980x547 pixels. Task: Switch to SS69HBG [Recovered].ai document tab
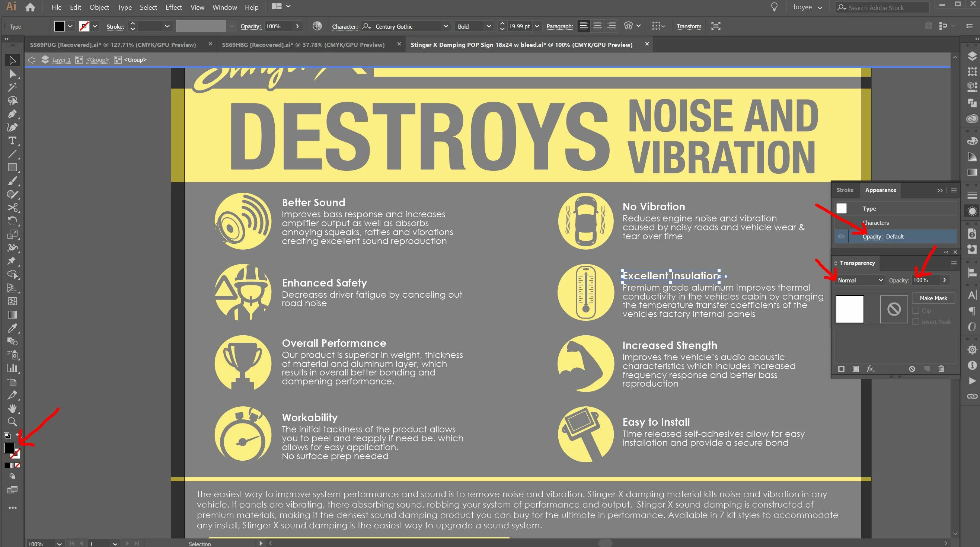[303, 45]
